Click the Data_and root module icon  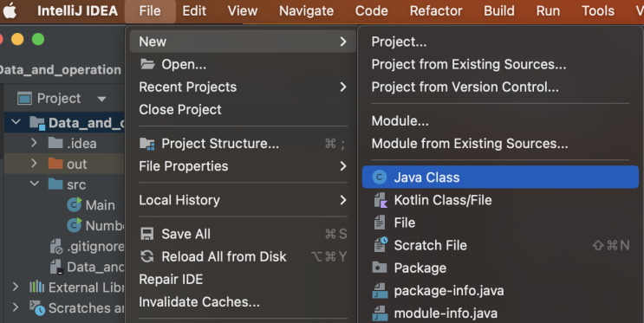coord(37,123)
